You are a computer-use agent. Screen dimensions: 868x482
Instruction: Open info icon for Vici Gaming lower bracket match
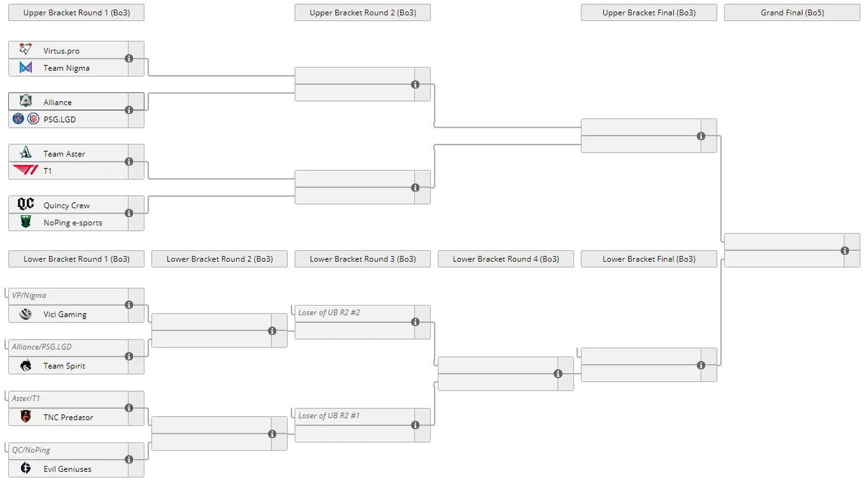pos(129,305)
